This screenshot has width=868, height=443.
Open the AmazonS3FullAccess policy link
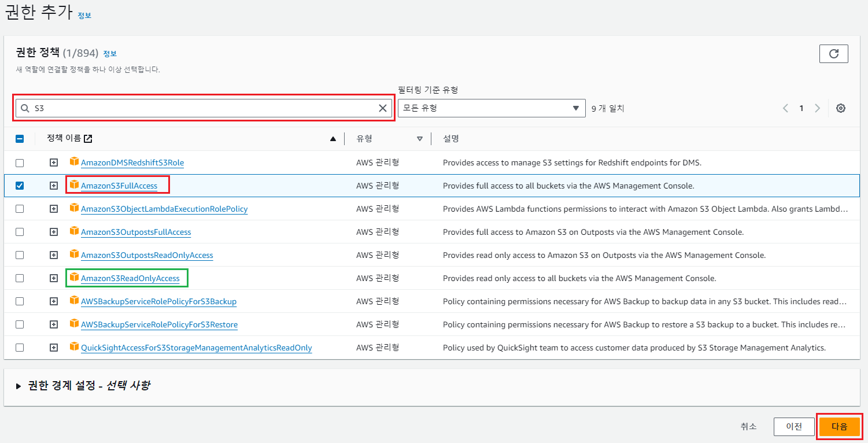tap(119, 186)
